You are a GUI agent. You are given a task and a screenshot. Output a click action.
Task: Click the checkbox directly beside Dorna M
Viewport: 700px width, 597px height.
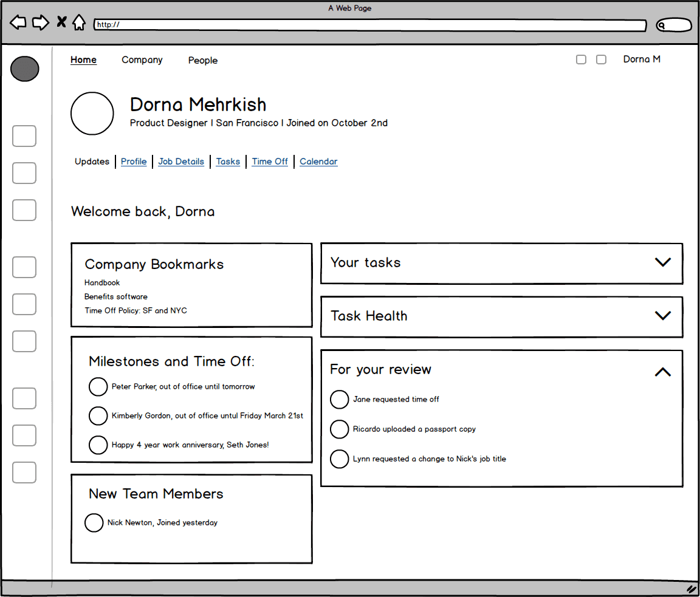tap(602, 60)
